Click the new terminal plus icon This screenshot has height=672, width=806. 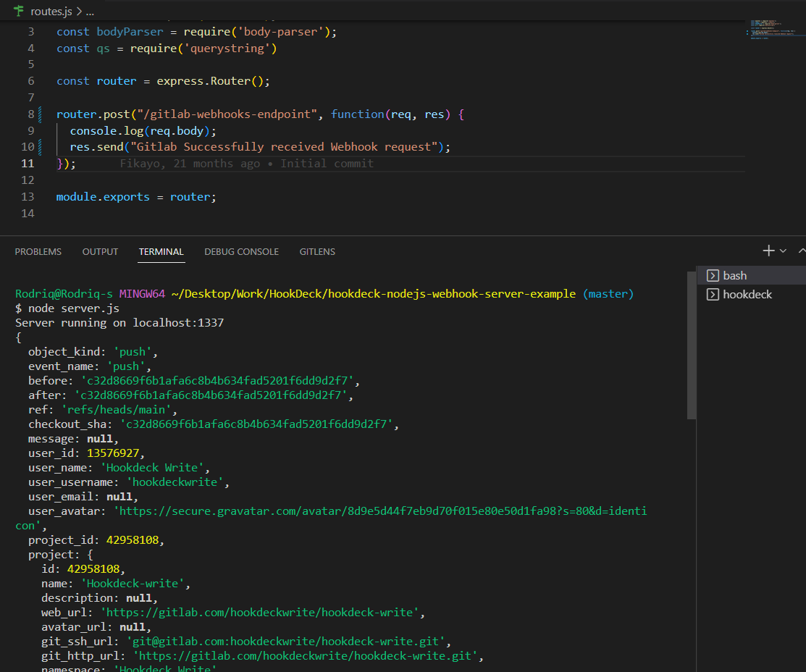coord(767,250)
